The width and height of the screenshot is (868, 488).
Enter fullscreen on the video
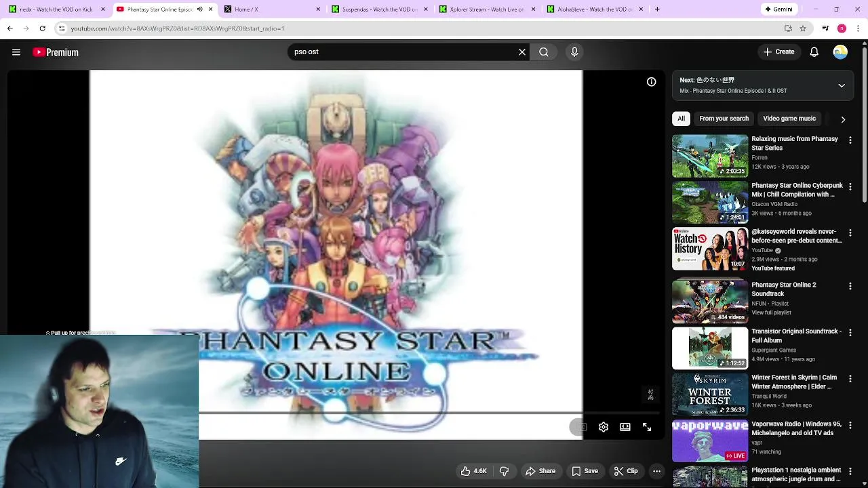647,427
